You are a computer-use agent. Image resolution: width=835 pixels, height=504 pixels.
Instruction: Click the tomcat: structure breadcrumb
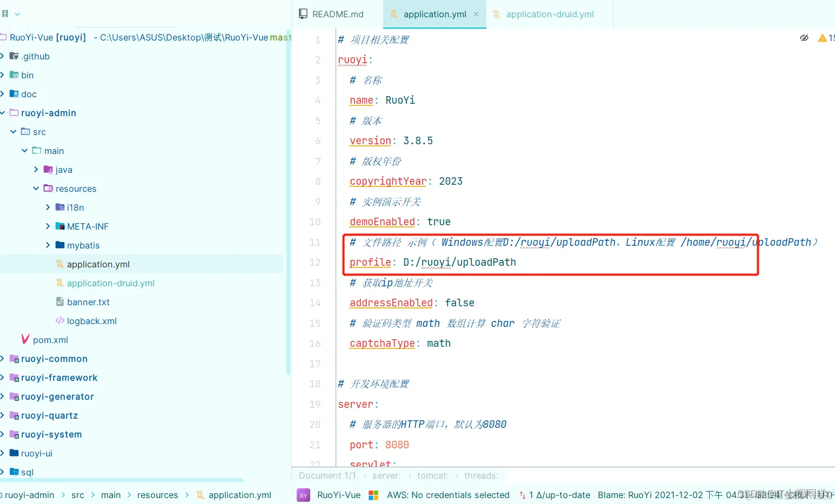(433, 475)
